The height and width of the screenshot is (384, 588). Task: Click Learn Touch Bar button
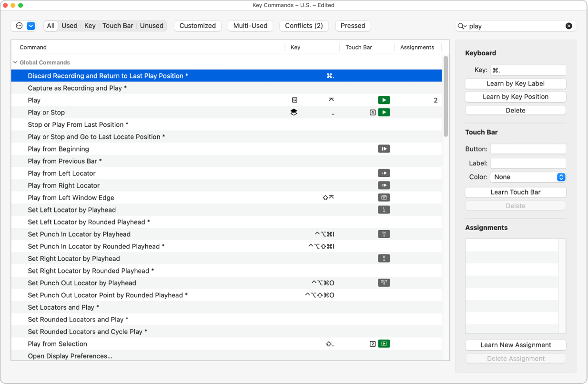[516, 192]
